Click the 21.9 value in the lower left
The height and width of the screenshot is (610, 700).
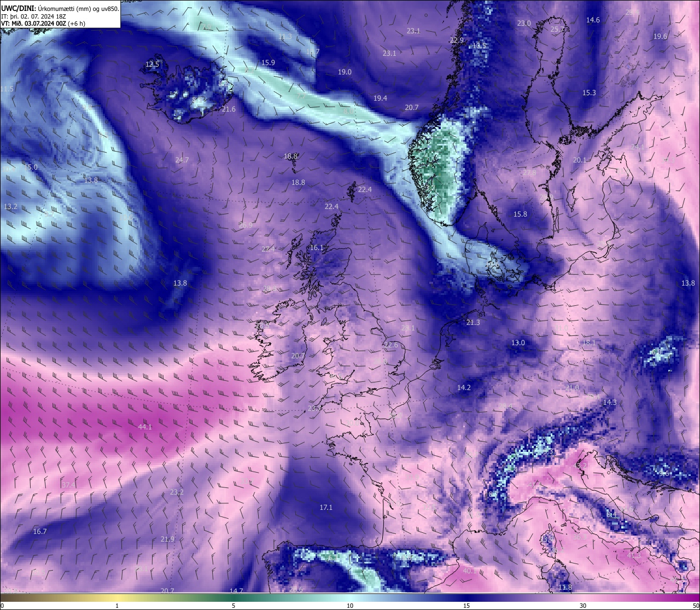[x=167, y=539]
